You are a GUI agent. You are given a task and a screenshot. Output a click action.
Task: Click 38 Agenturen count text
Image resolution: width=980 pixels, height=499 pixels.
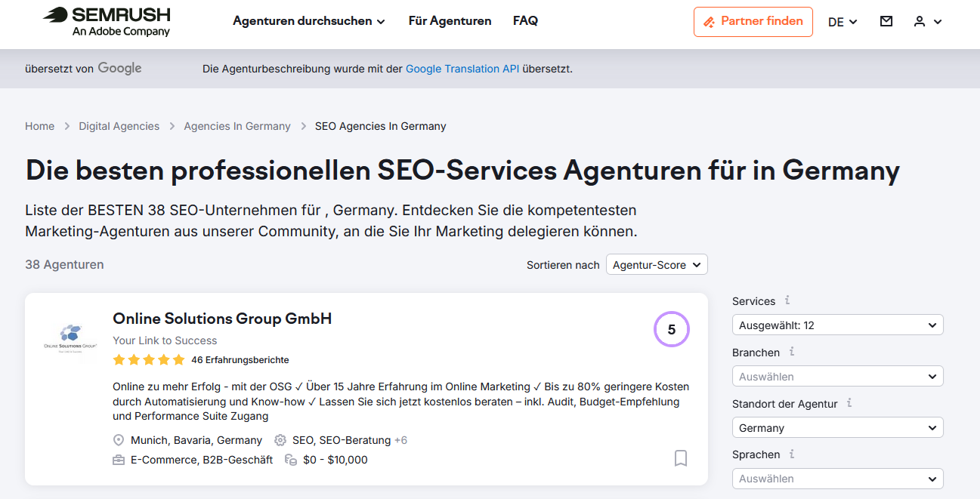[x=64, y=265]
